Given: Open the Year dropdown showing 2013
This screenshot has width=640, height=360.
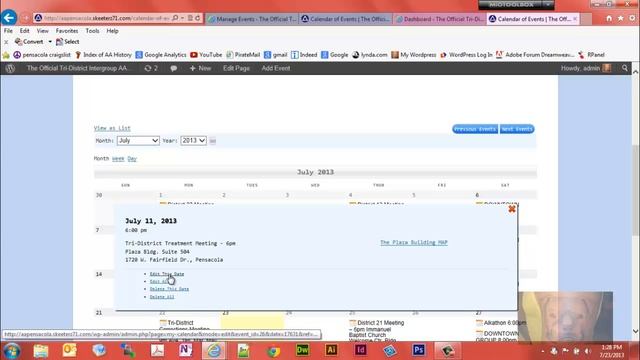Looking at the screenshot, I should (x=193, y=140).
